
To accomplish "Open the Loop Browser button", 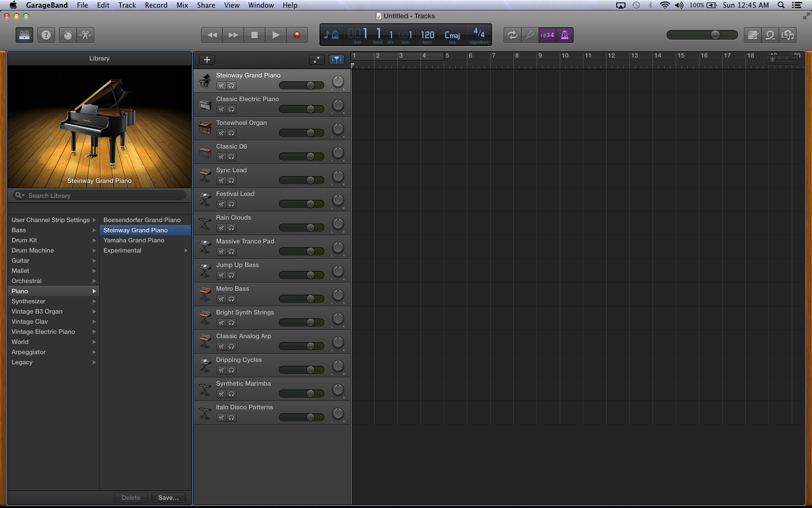I will point(770,35).
